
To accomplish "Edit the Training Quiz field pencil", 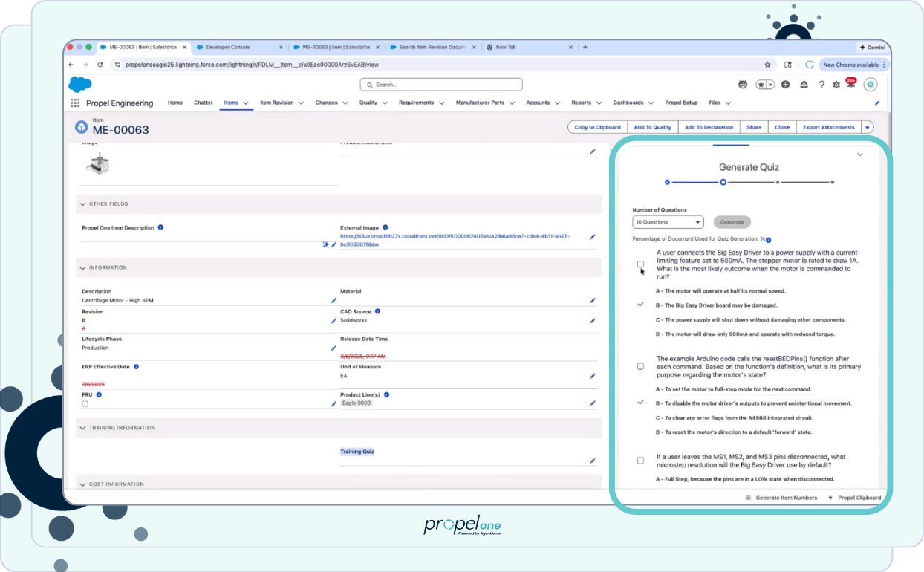I will (x=593, y=461).
